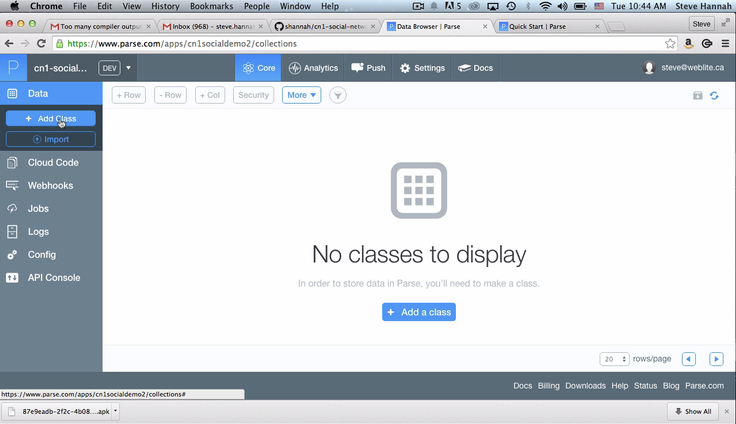Image resolution: width=736 pixels, height=424 pixels.
Task: Switch to shannah/cn1-social GitHub browser tab
Action: (x=324, y=26)
